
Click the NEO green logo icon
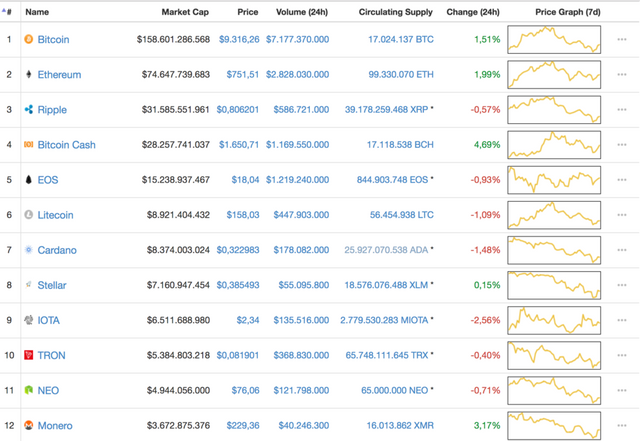[29, 390]
